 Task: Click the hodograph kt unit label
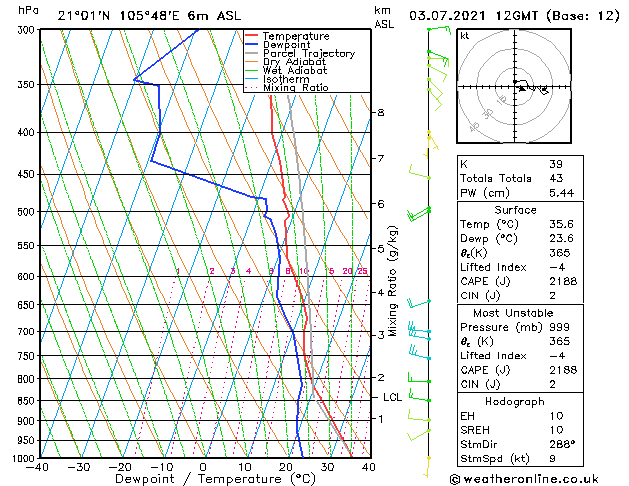465,36
